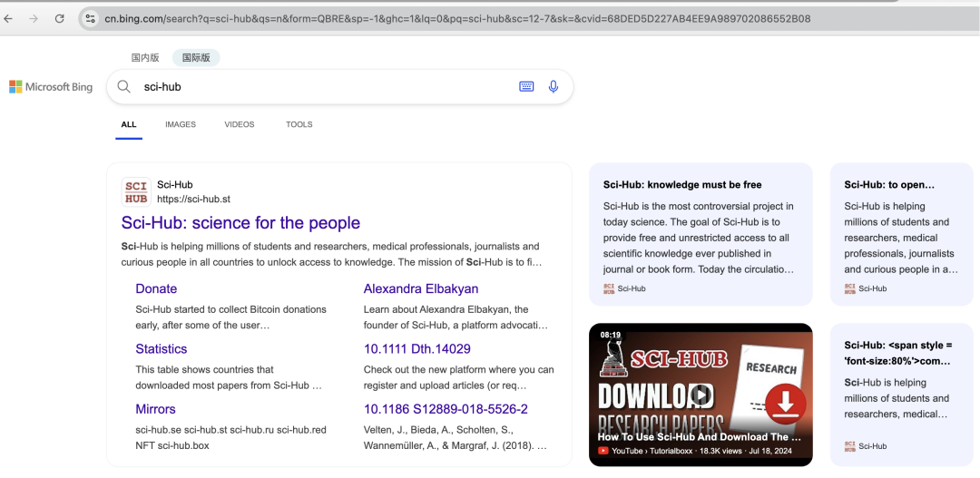Screen dimensions: 980x478
Task: Open the on-screen keyboard icon
Action: click(526, 87)
